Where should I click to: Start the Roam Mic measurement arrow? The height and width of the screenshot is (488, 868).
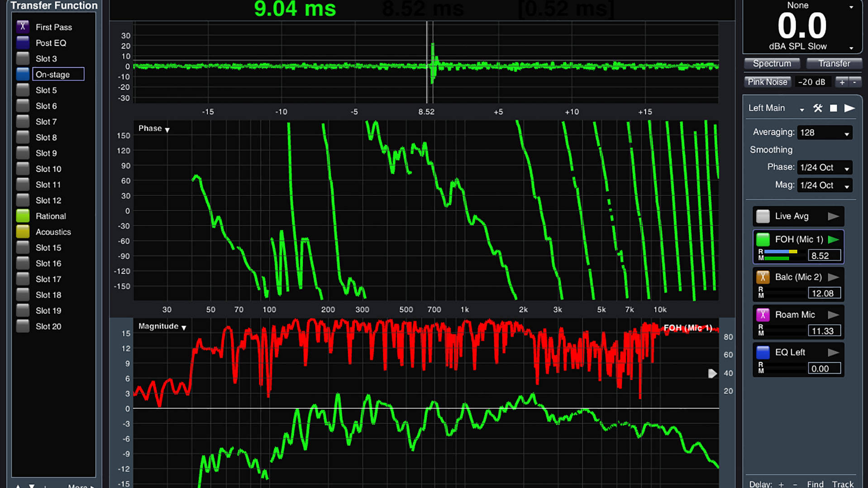click(x=833, y=315)
